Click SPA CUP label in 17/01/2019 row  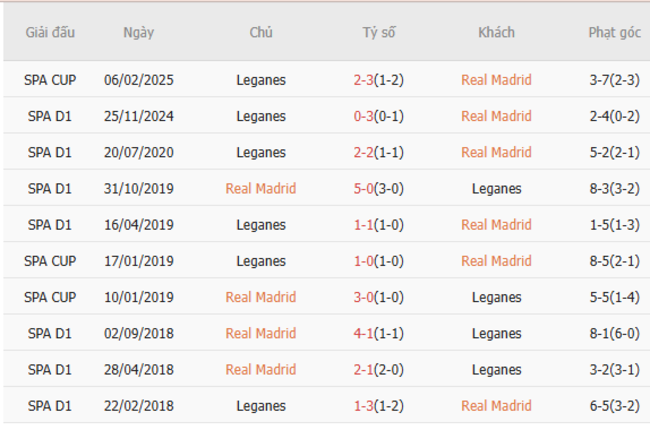[x=52, y=261]
